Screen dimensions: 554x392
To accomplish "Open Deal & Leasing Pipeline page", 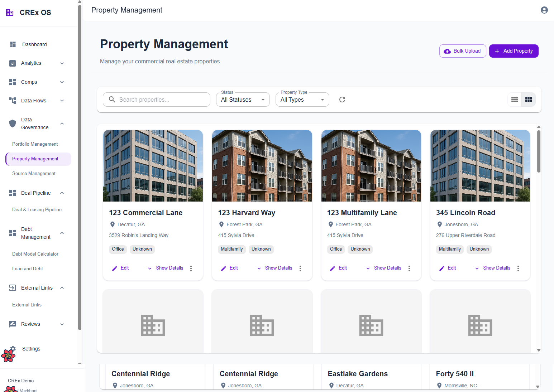I will point(37,209).
